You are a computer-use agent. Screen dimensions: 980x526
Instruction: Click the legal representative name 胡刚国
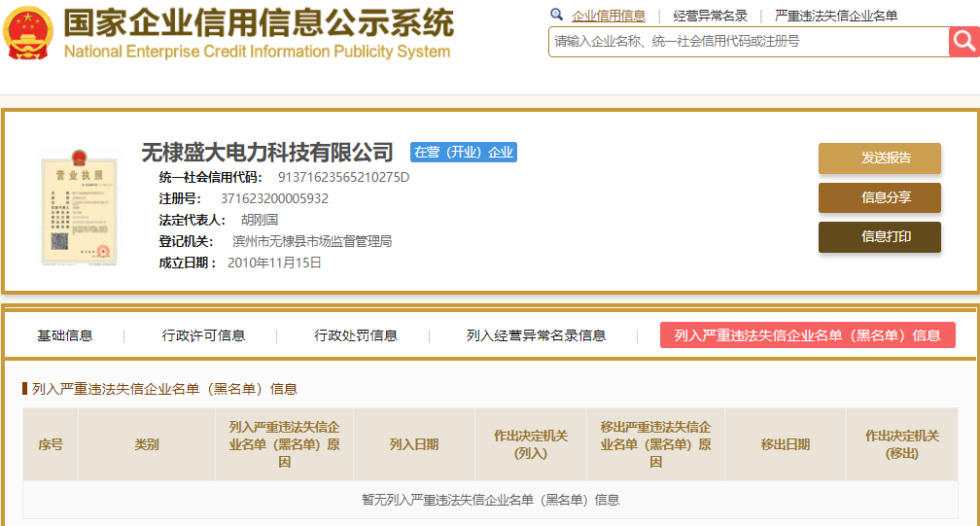(260, 220)
